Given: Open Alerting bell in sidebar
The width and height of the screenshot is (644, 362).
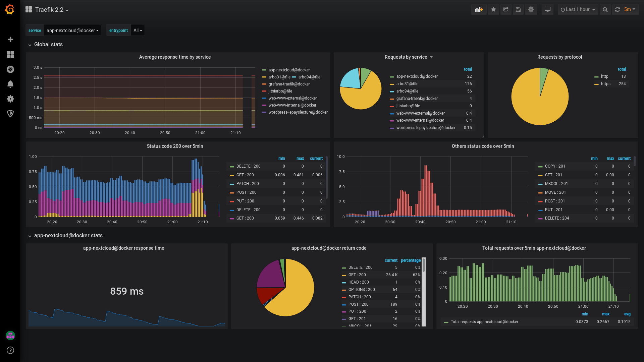Looking at the screenshot, I should coord(10,84).
